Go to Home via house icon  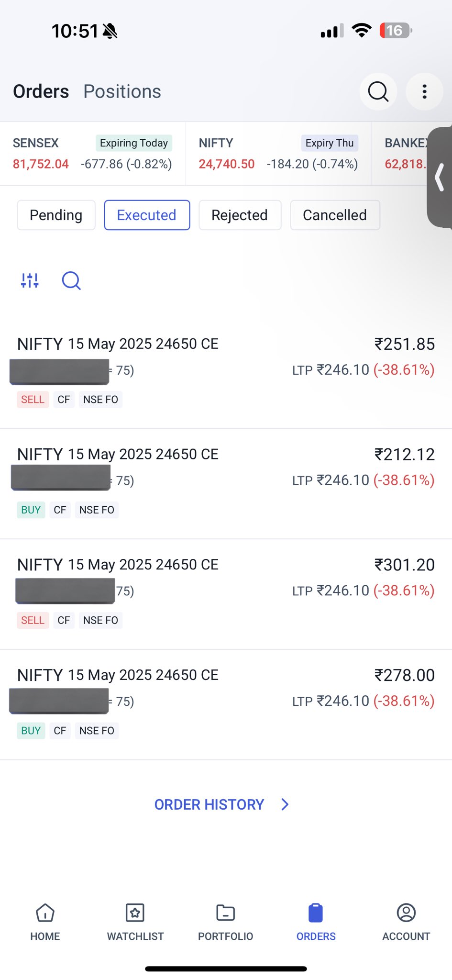point(45,913)
